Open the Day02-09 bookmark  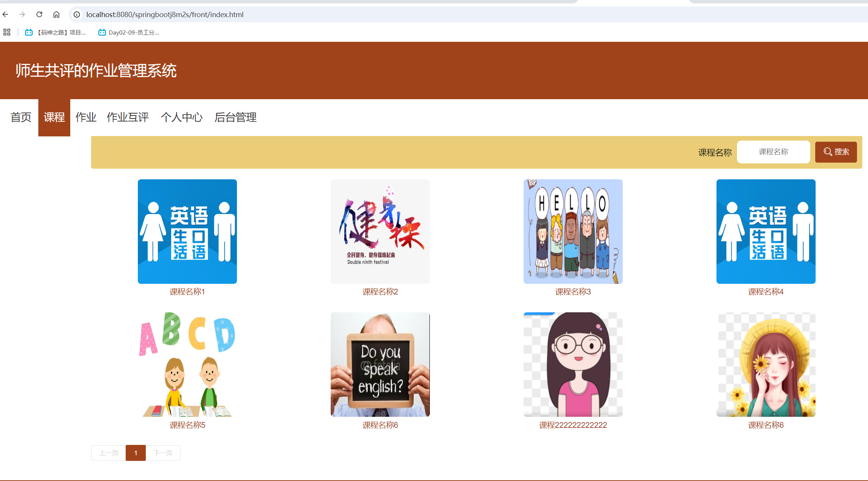(x=129, y=32)
